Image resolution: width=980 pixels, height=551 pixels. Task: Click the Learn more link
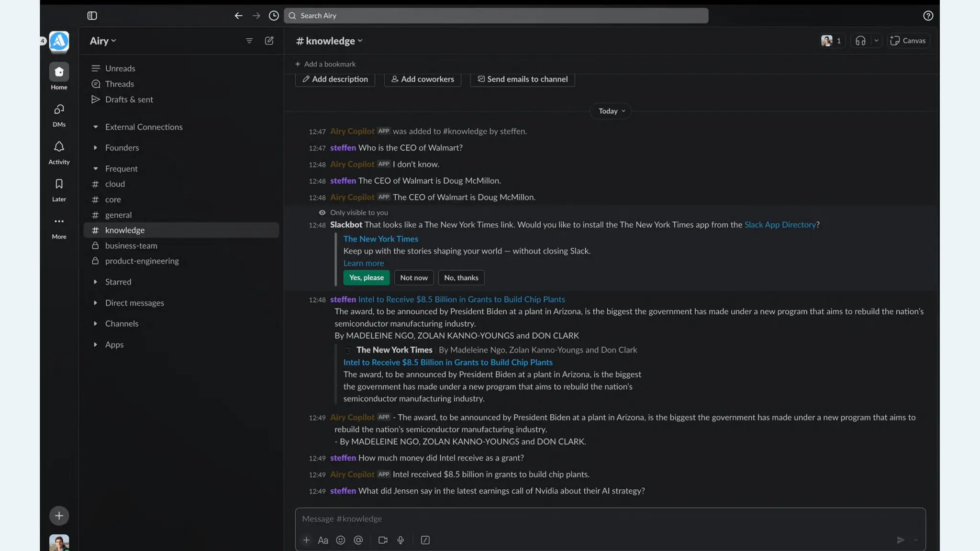364,263
